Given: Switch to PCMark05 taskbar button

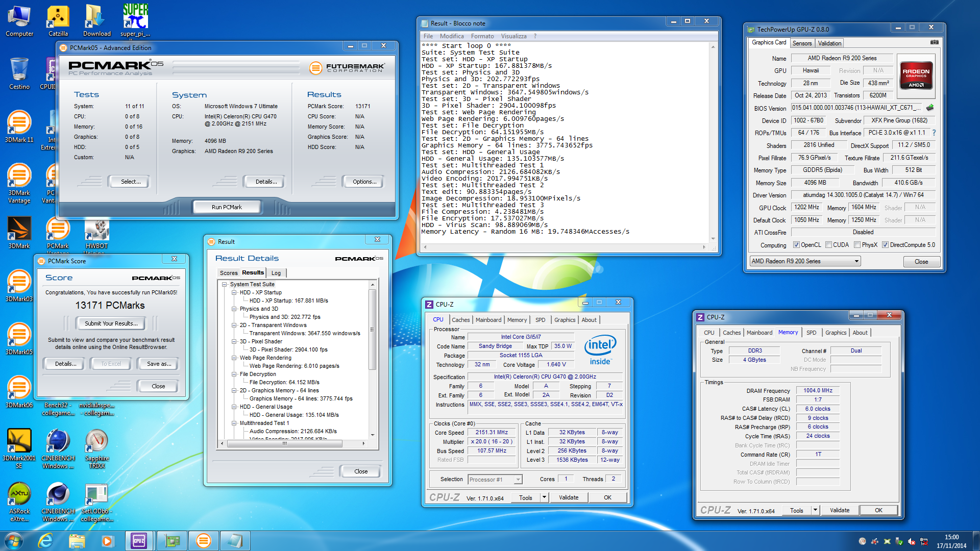Looking at the screenshot, I should (203, 540).
